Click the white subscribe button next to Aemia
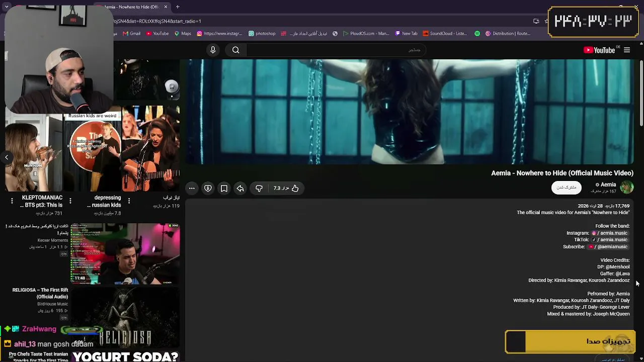 [x=566, y=188]
